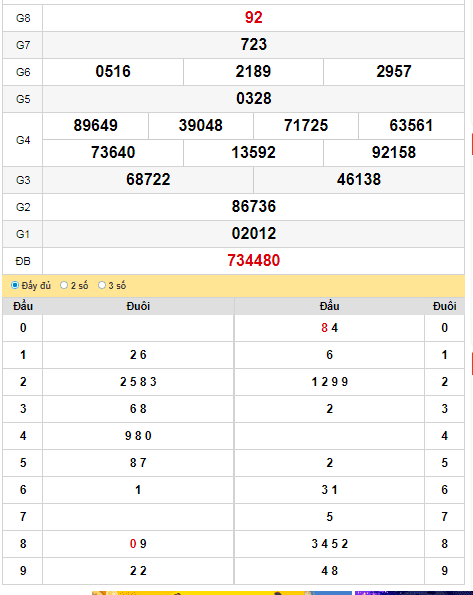This screenshot has height=595, width=473.
Task: Click G3 result 46138
Action: pyautogui.click(x=359, y=179)
